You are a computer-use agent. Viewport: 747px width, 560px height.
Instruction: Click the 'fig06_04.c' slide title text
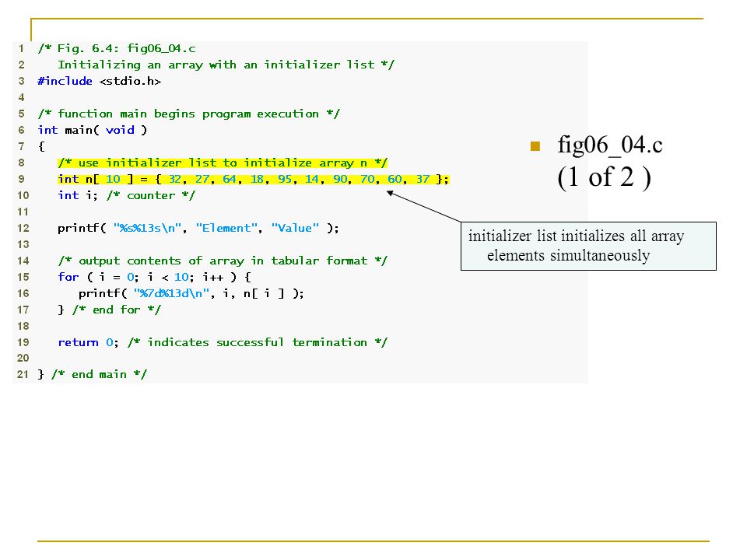pos(610,145)
